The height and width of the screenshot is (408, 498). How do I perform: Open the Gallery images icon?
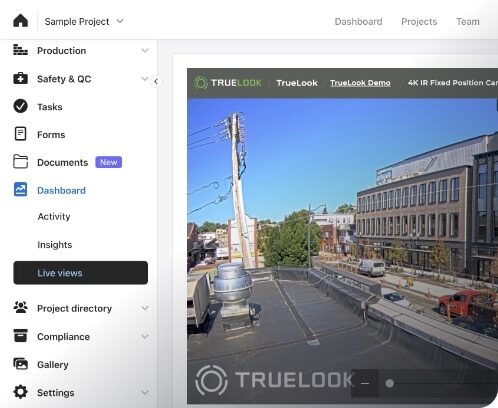click(x=20, y=364)
